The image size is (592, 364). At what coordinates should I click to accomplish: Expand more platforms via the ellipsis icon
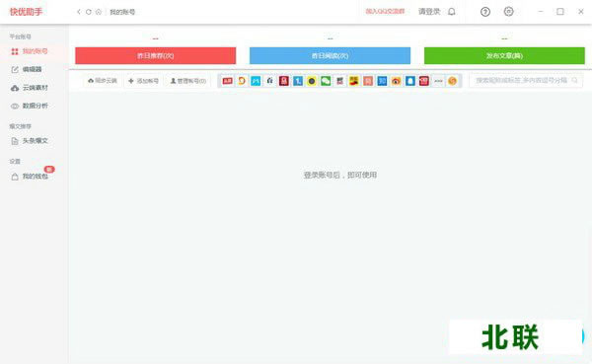click(438, 81)
